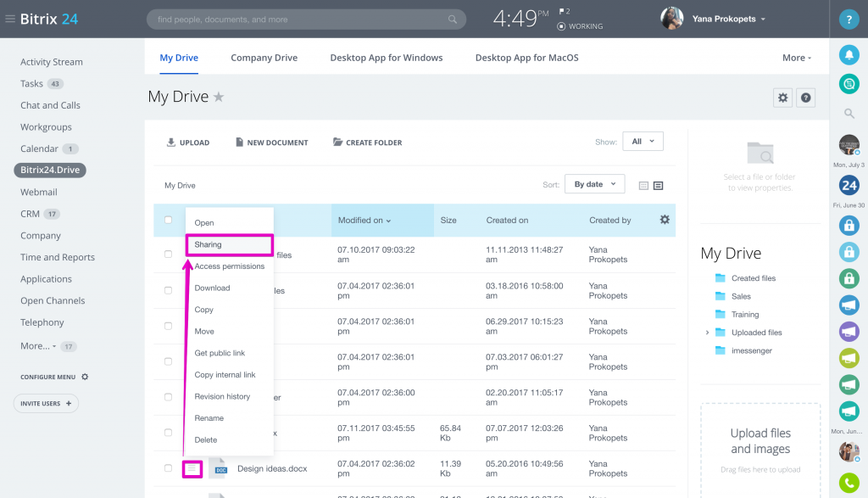Check the row with size 65.84 Kb

[169, 433]
